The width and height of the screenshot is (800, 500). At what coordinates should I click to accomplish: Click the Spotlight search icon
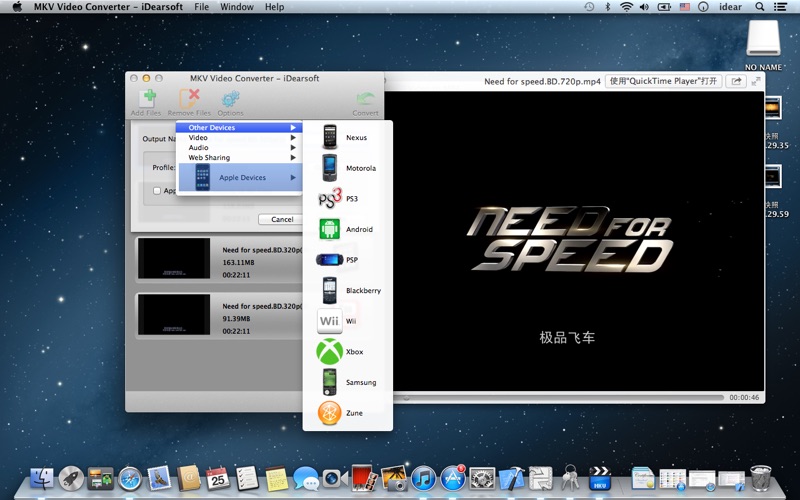point(760,7)
